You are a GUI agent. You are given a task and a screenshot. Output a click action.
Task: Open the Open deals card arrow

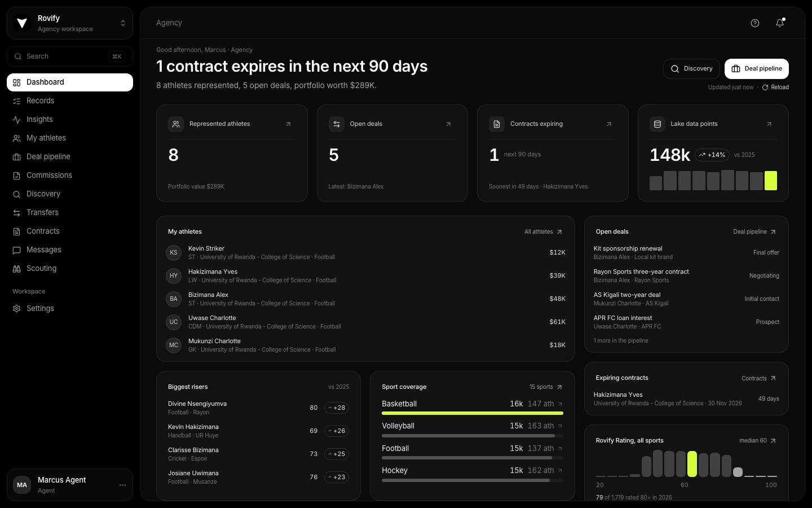pos(448,124)
